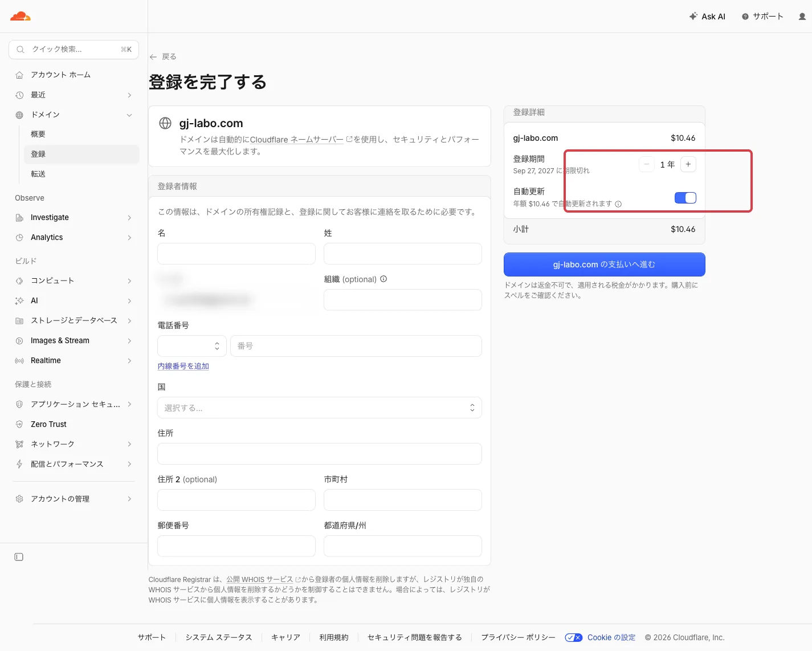The image size is (812, 651).
Task: Expand the 最近 section chevron
Action: [129, 95]
